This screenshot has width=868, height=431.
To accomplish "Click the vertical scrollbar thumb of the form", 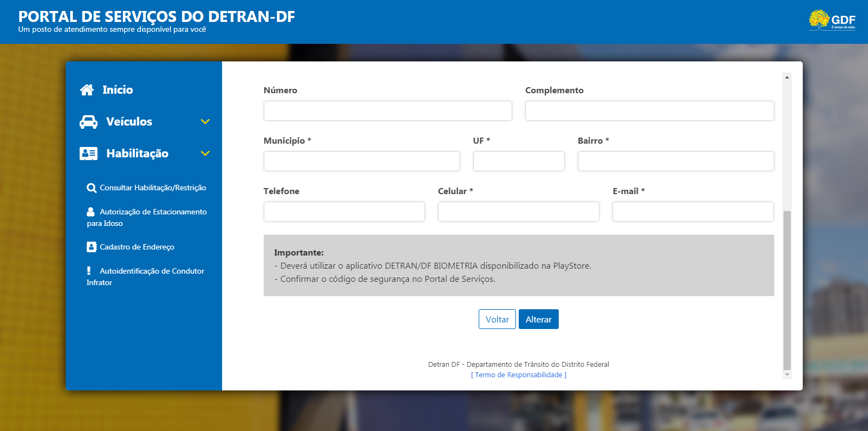I will [787, 291].
